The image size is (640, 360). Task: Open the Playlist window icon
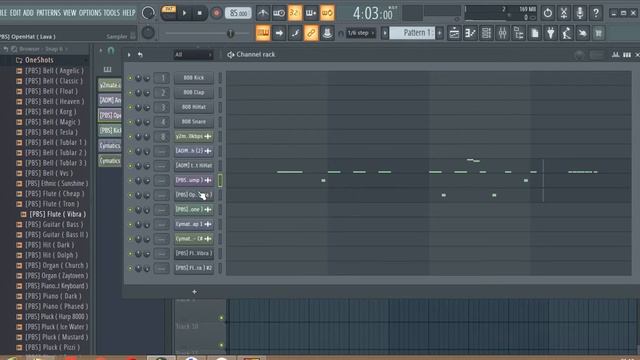coord(454,33)
